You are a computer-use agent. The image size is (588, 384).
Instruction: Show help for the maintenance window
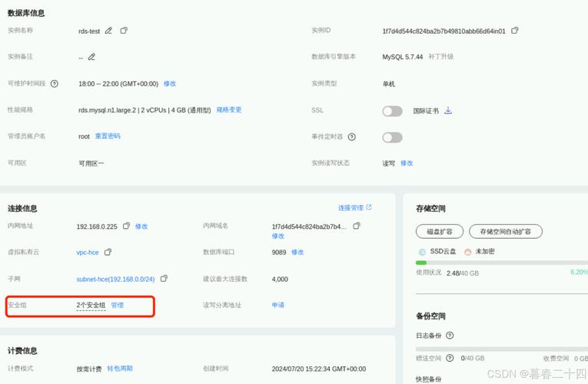tap(55, 84)
